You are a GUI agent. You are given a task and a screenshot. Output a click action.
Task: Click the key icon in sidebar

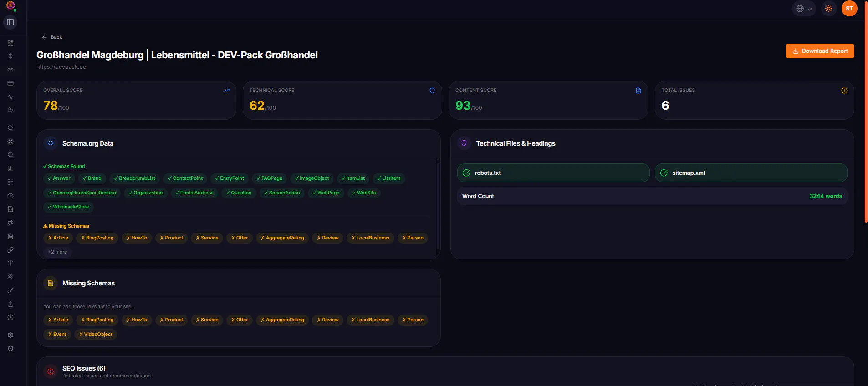pyautogui.click(x=10, y=290)
